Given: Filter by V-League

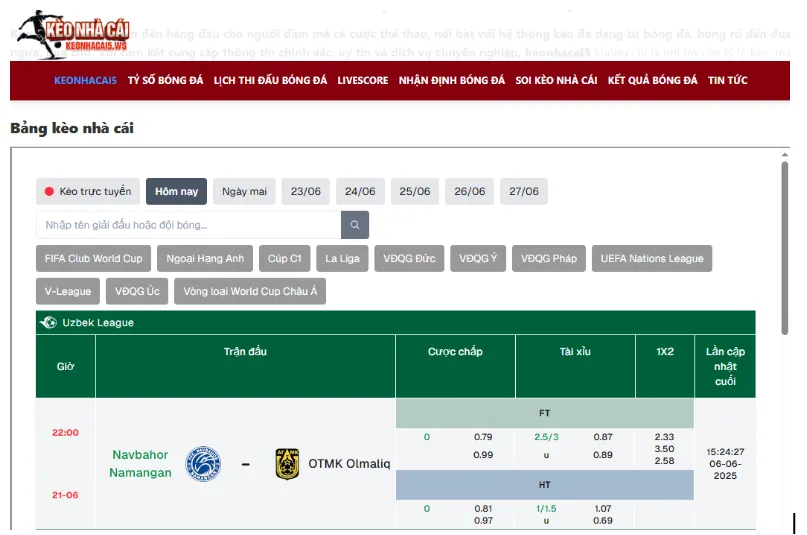Looking at the screenshot, I should [68, 291].
